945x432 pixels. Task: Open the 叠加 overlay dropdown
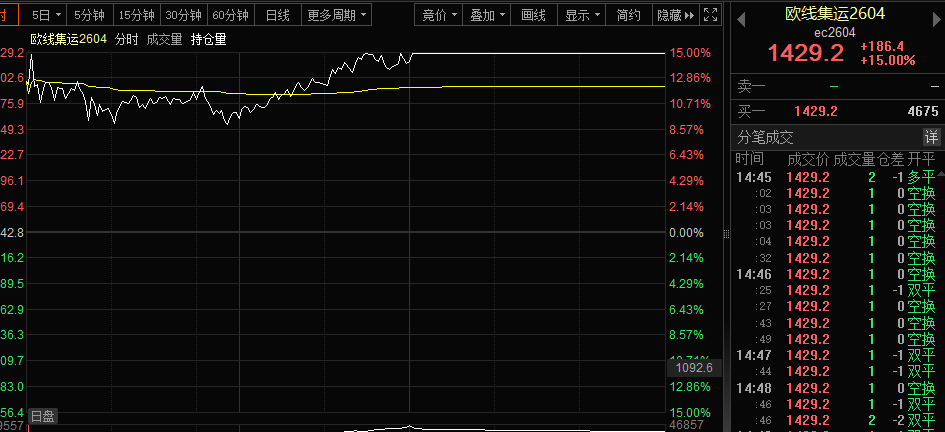point(487,15)
